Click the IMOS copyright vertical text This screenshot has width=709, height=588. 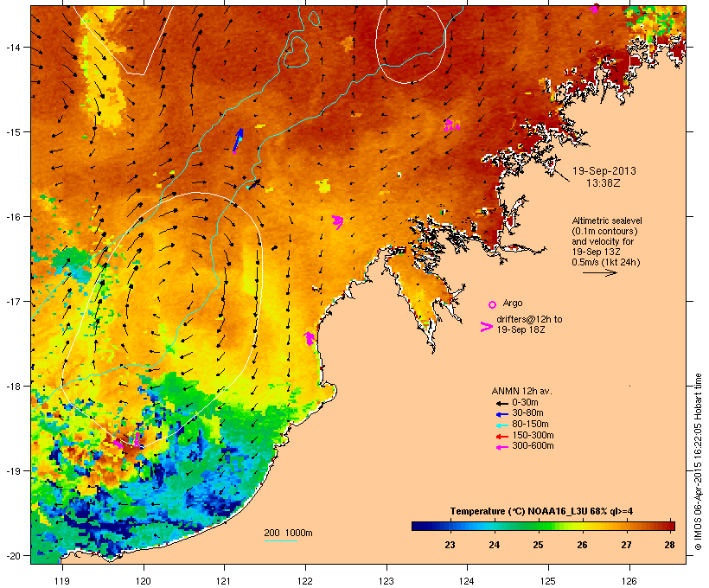point(698,462)
